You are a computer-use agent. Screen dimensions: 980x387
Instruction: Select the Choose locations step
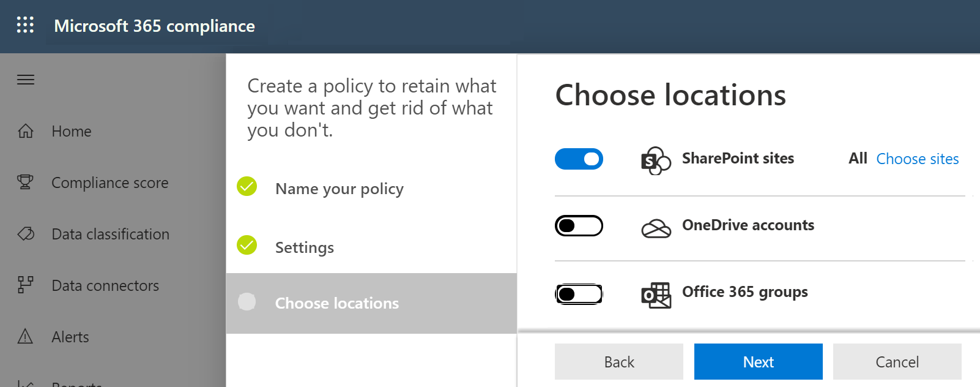(336, 302)
